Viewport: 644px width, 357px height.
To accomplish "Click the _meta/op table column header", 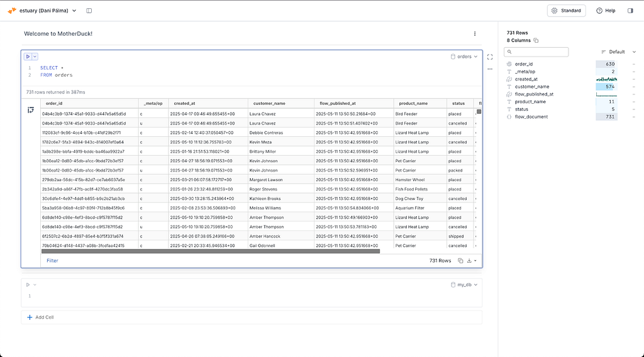I will (153, 104).
